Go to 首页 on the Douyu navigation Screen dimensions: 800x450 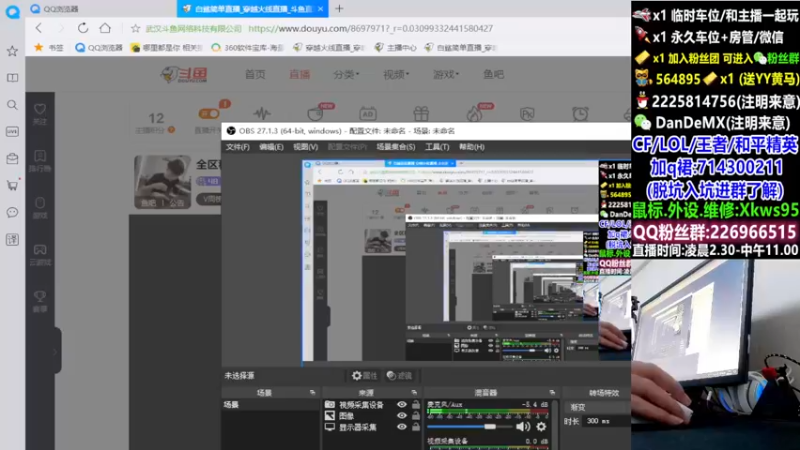255,74
